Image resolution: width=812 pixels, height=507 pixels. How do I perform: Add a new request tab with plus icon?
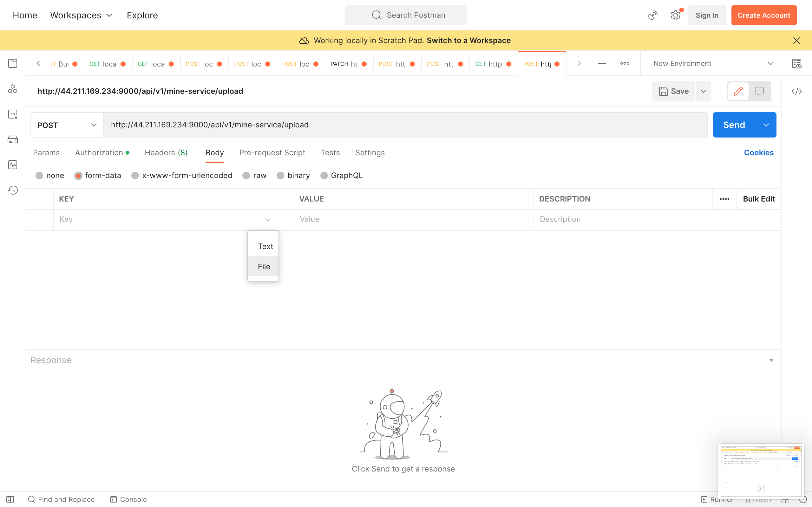pyautogui.click(x=602, y=63)
